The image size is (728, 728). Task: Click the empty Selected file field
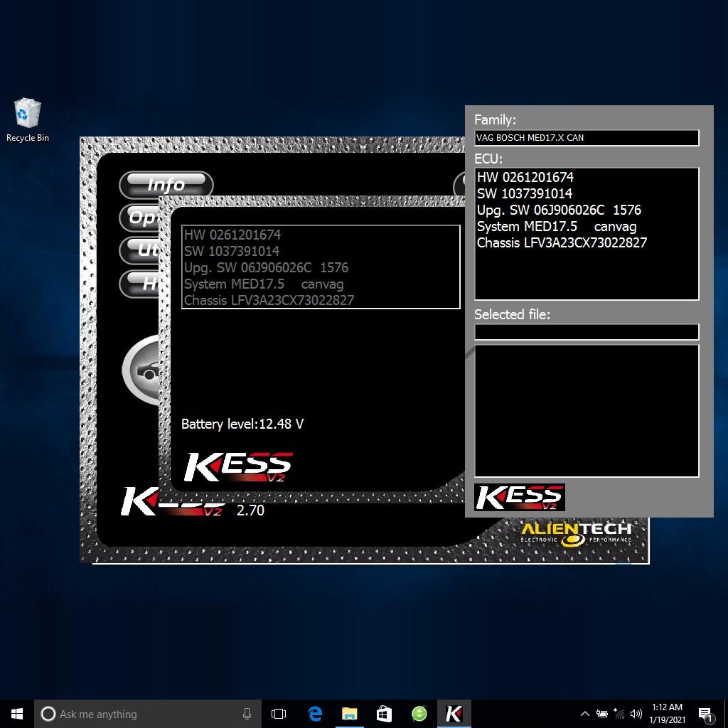click(586, 332)
